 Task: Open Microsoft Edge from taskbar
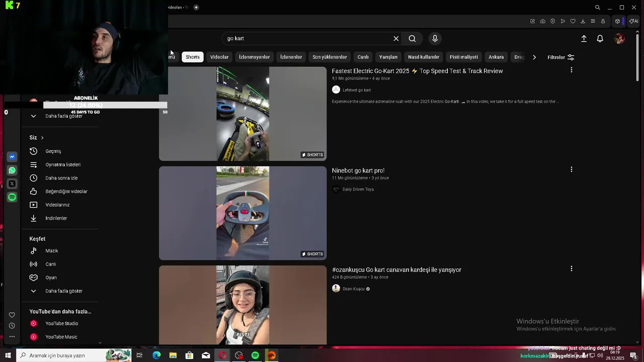(156, 355)
